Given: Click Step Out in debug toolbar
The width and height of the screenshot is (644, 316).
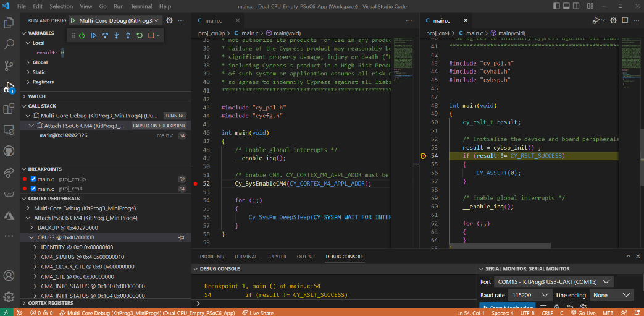Looking at the screenshot, I should [x=128, y=36].
